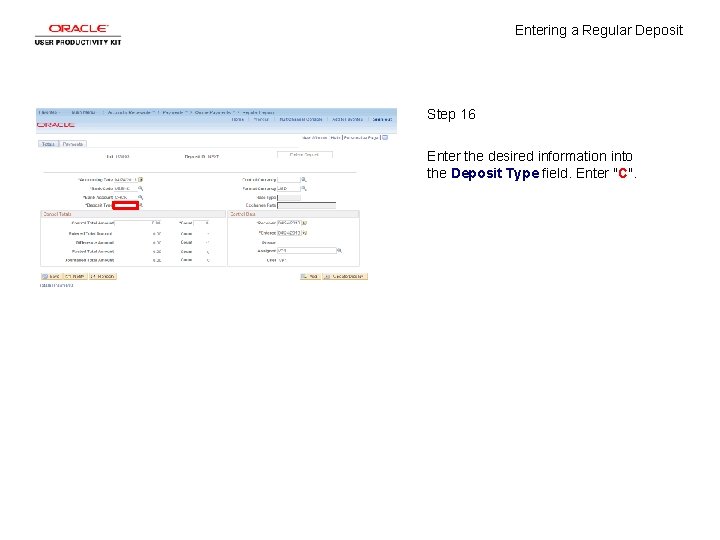Open the Worklist link
720x540 pixels.
click(x=261, y=119)
